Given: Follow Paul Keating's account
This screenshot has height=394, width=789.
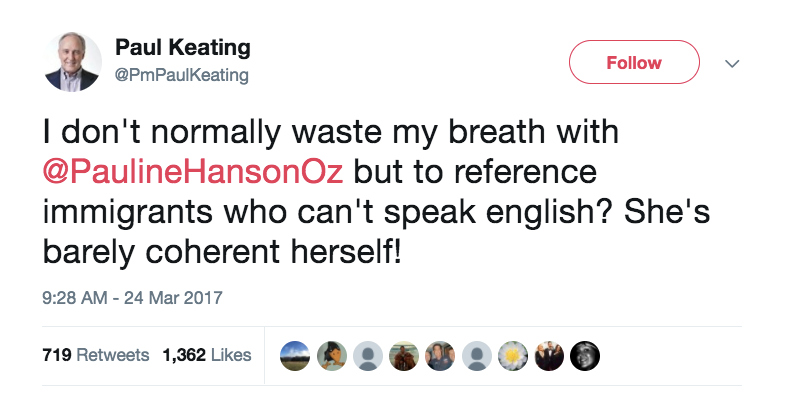Looking at the screenshot, I should click(x=634, y=62).
